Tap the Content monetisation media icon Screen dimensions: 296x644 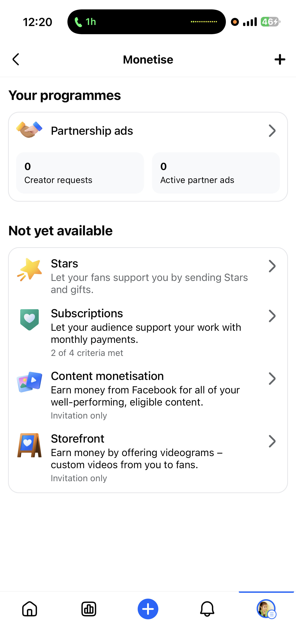click(29, 382)
